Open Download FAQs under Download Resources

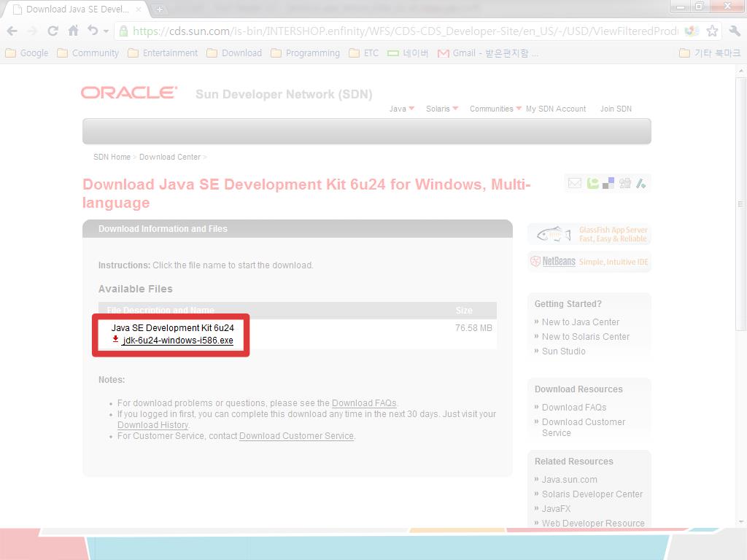[573, 407]
